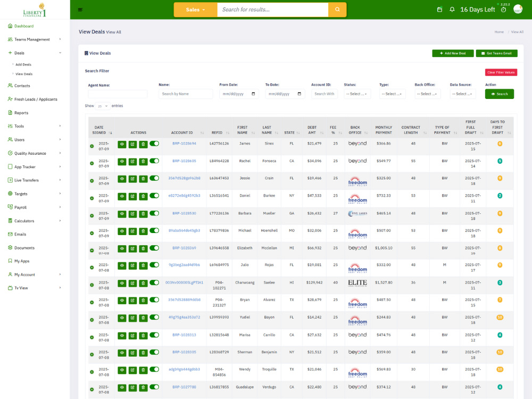The height and width of the screenshot is (399, 532).
Task: View the deal for Daniel Burkee
Action: pos(122,196)
